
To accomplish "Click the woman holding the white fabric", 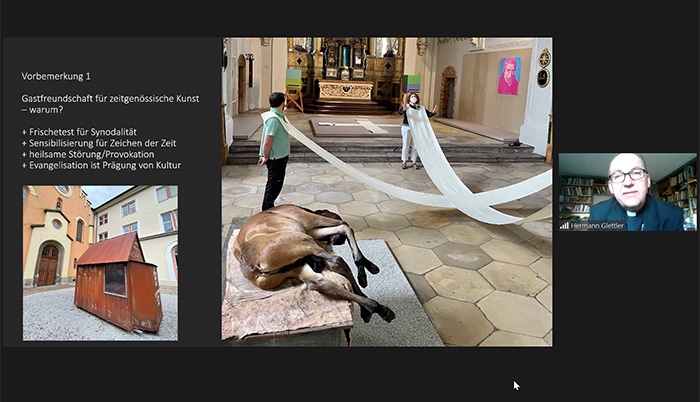I will (x=409, y=128).
